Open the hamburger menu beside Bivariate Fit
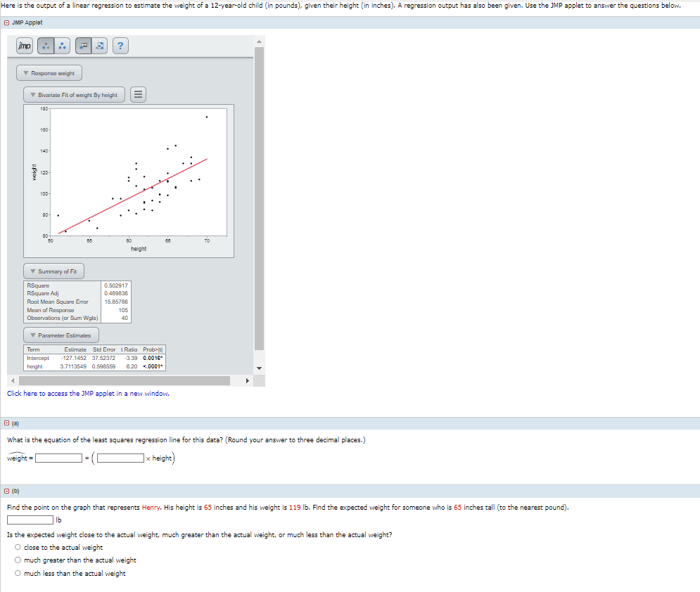 tap(137, 94)
